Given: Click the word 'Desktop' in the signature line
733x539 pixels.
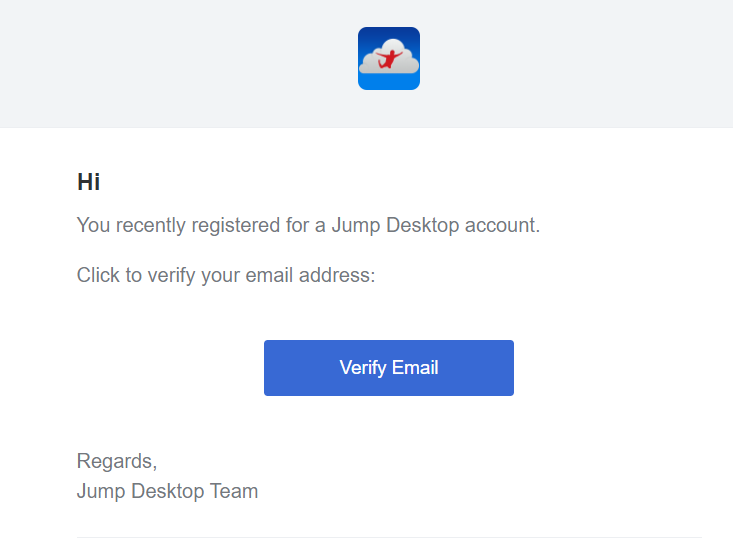Looking at the screenshot, I should (x=167, y=492).
